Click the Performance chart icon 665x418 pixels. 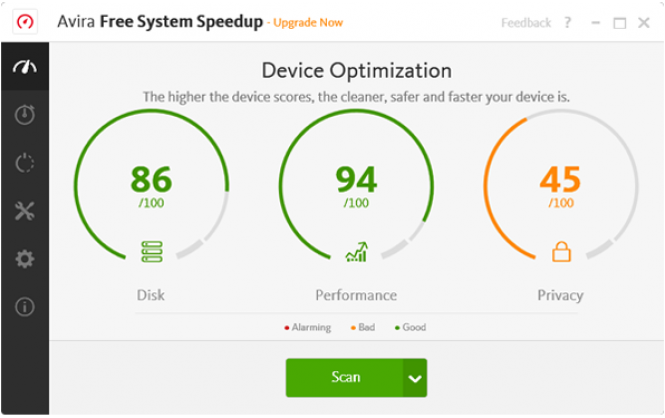point(356,252)
